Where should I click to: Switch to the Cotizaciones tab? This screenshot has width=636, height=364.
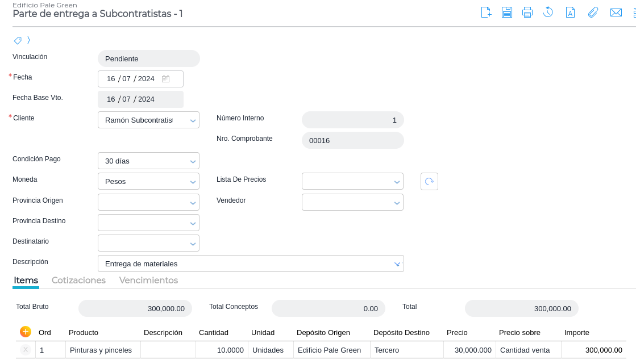pyautogui.click(x=78, y=281)
